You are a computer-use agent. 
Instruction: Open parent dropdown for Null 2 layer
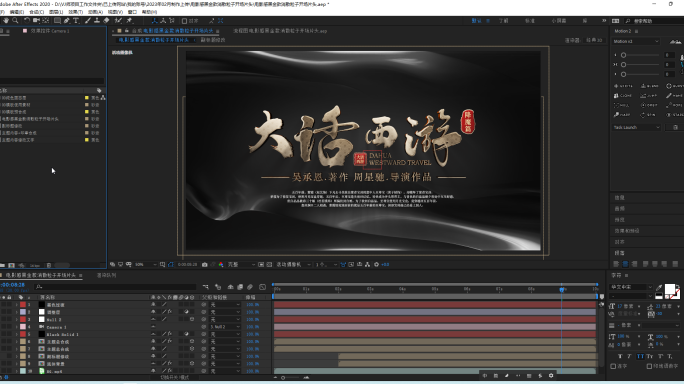click(225, 319)
